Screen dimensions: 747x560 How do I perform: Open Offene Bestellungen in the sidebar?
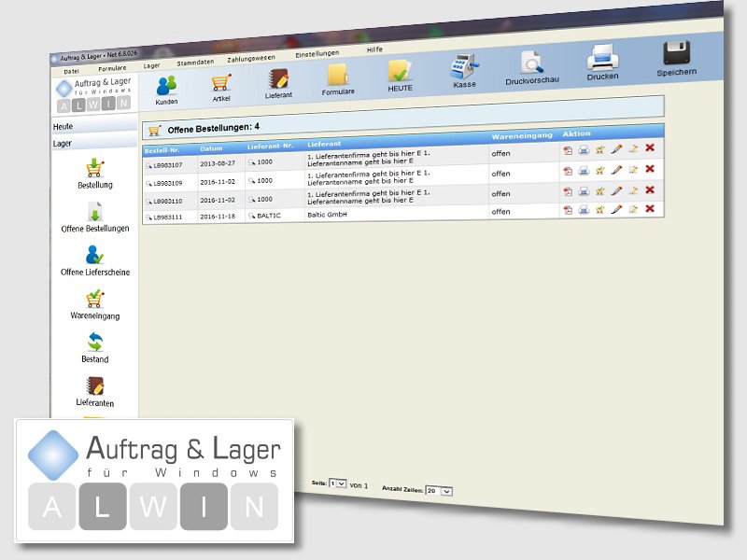pos(95,217)
